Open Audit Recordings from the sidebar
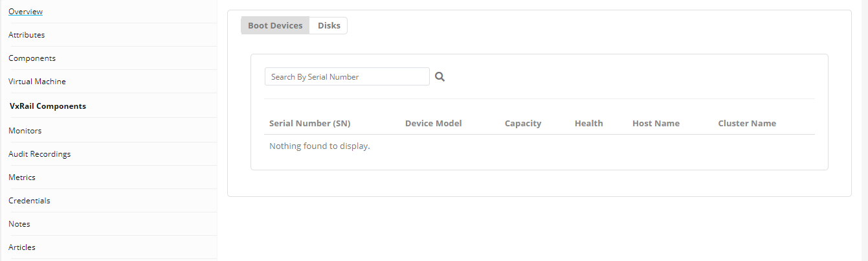The width and height of the screenshot is (868, 261). point(39,154)
